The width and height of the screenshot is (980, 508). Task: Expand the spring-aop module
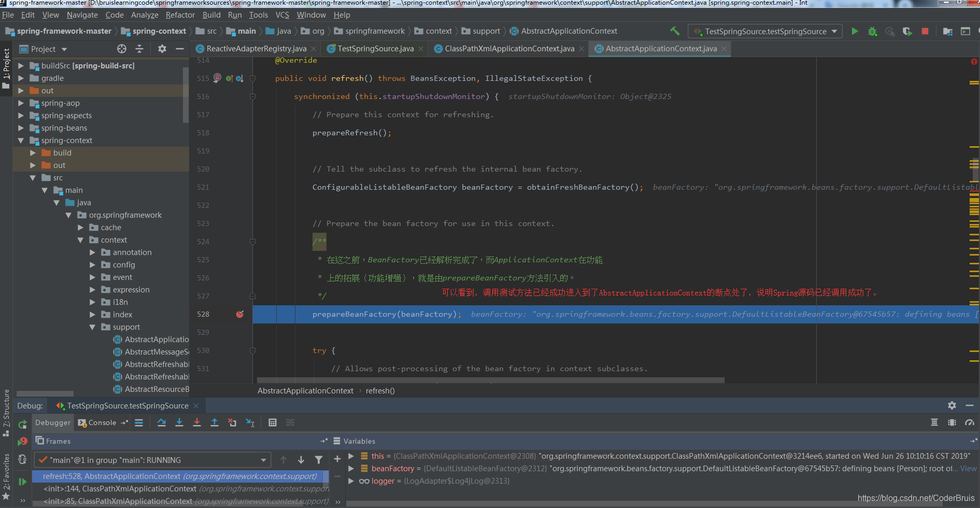click(x=21, y=103)
